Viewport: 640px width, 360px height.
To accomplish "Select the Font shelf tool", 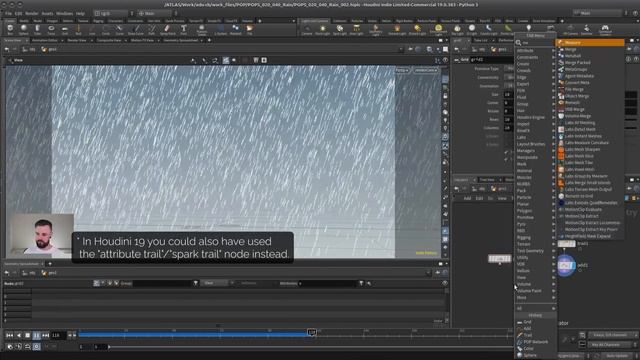I will click(x=184, y=29).
